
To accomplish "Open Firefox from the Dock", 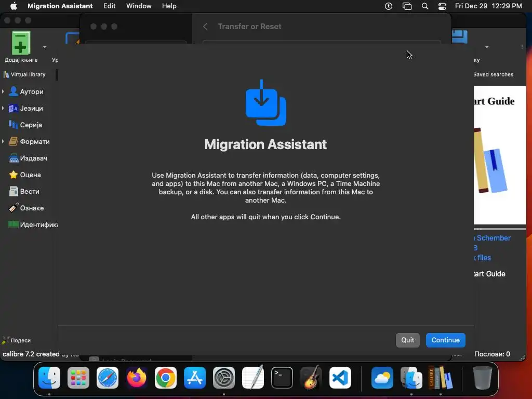I will 137,378.
